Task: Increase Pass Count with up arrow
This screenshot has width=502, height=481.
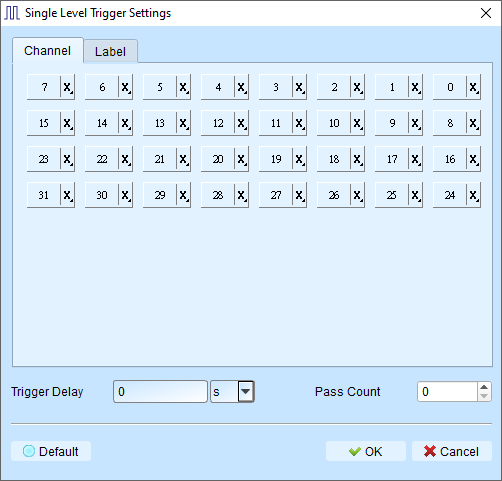Action: pyautogui.click(x=484, y=387)
